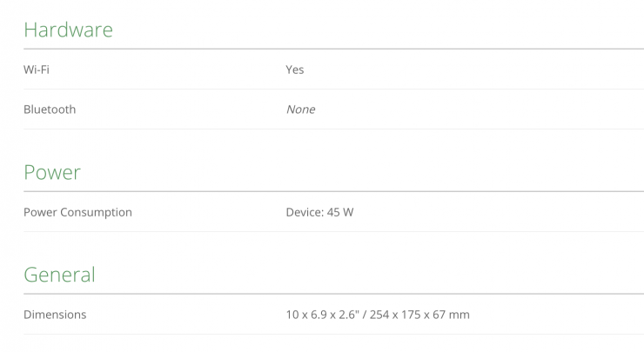Select the Wi-Fi row label
This screenshot has height=352, width=644.
(x=36, y=70)
